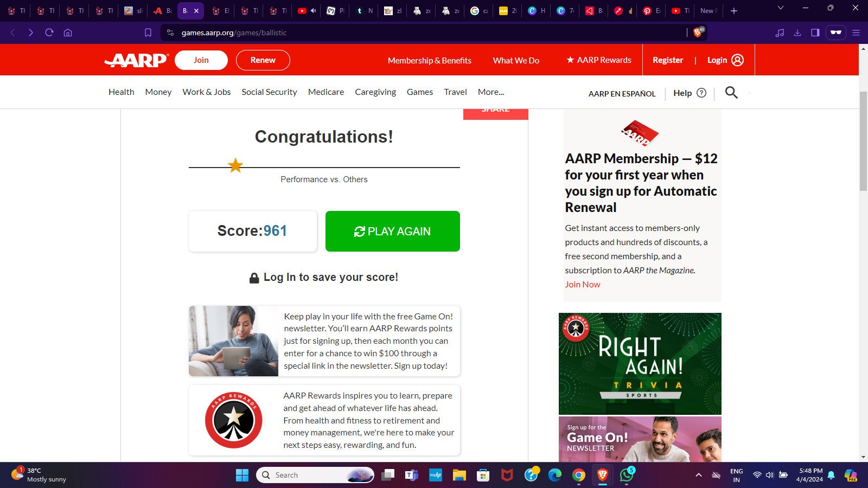
Task: Click the AARP logo
Action: (137, 60)
